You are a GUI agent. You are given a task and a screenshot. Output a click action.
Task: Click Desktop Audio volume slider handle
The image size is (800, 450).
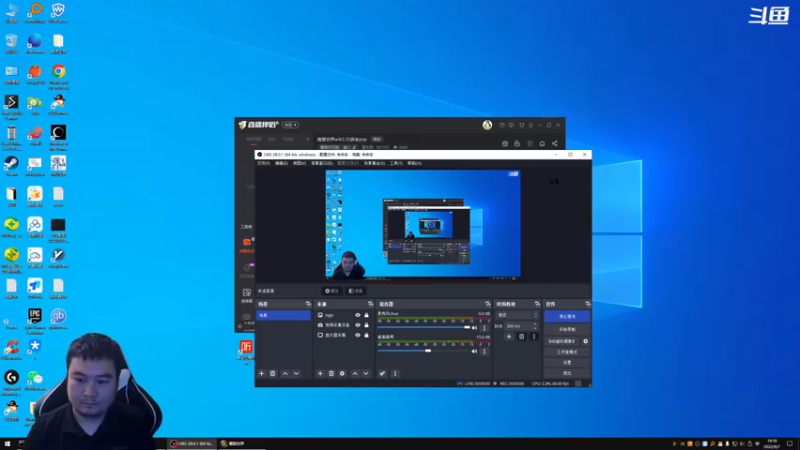[x=428, y=351]
